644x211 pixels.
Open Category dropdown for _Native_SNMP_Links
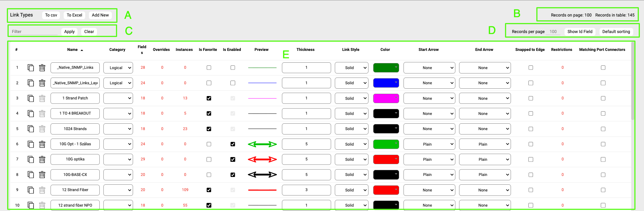point(118,68)
